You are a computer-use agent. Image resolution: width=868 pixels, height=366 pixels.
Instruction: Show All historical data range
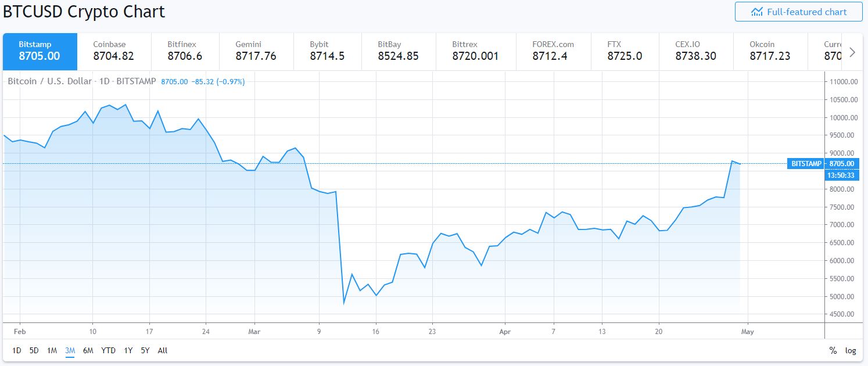click(x=163, y=350)
